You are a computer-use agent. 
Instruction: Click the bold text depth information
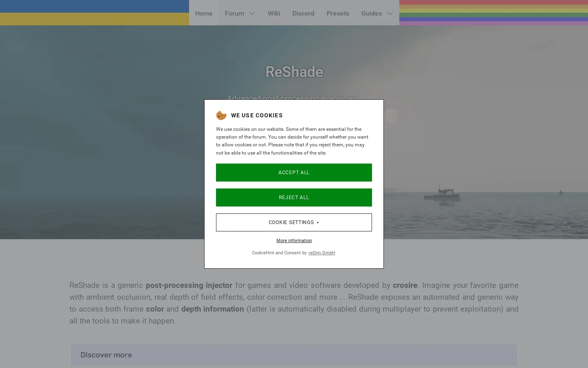[213, 309]
